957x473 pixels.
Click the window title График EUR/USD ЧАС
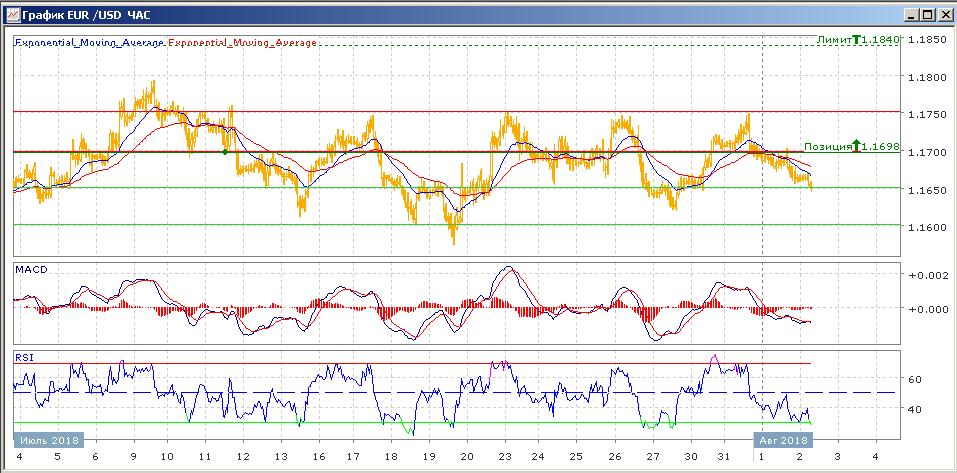click(x=86, y=16)
